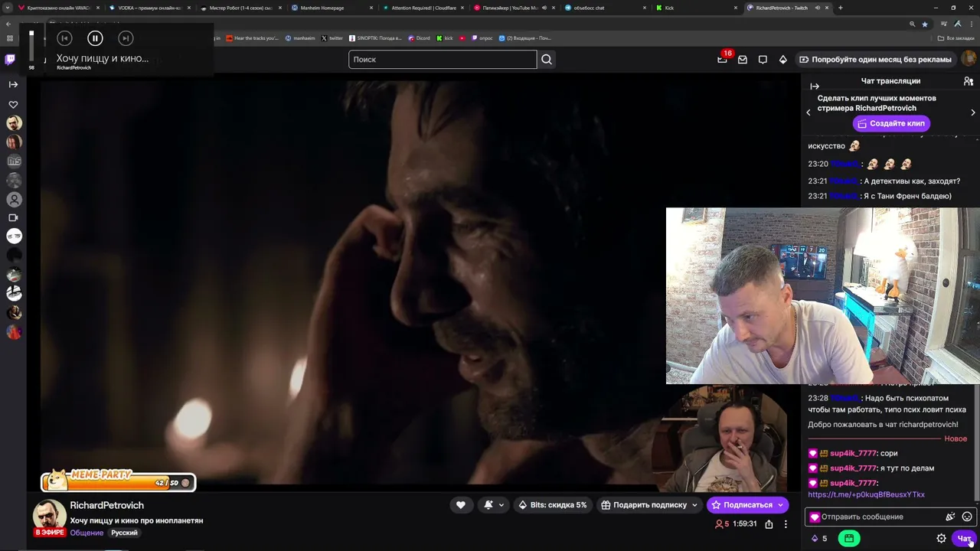Open the 'Dicord' bookmark
980x551 pixels.
click(x=419, y=37)
